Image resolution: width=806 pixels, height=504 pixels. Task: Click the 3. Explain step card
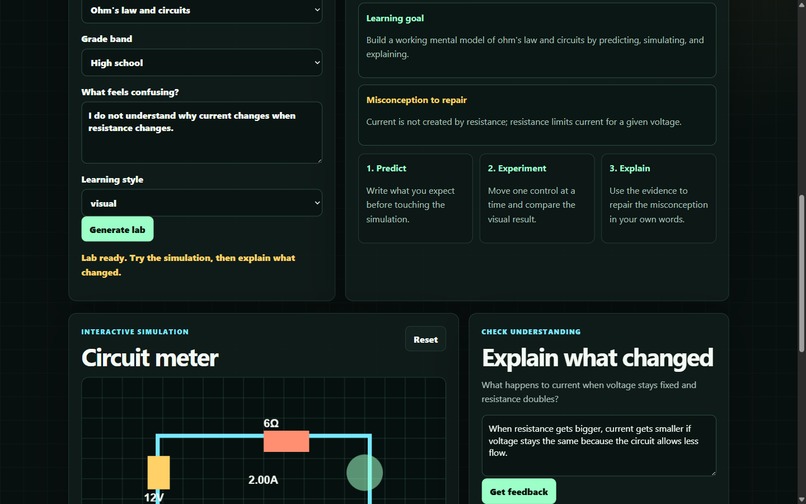pos(658,198)
